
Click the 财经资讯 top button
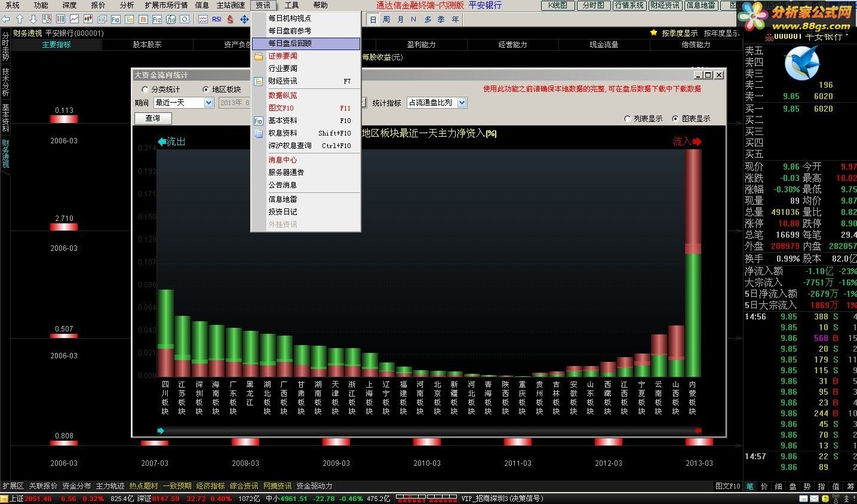665,5
